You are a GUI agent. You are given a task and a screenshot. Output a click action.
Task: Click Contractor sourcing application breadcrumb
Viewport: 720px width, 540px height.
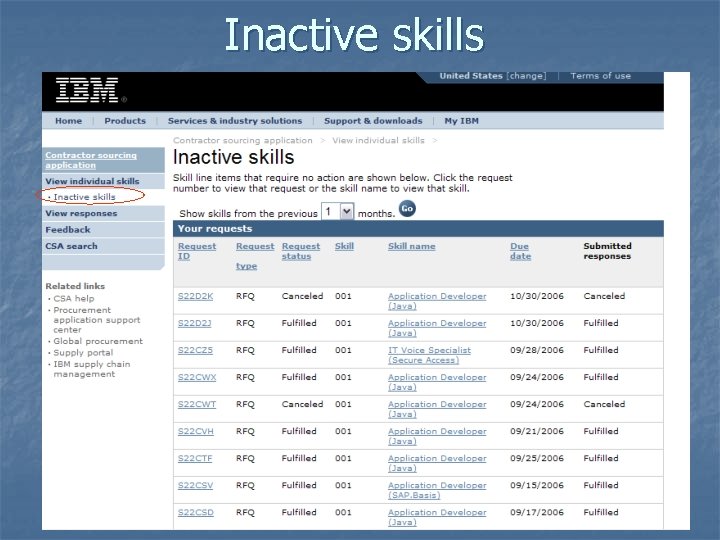point(242,140)
